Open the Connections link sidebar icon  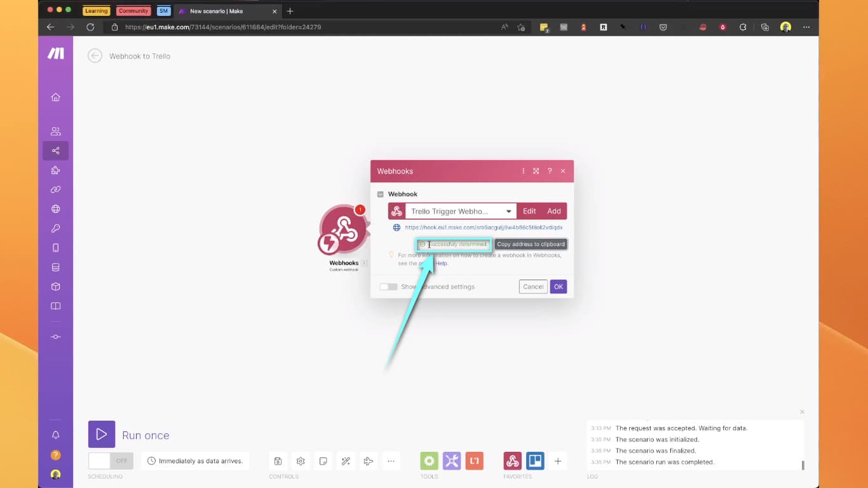coord(56,189)
